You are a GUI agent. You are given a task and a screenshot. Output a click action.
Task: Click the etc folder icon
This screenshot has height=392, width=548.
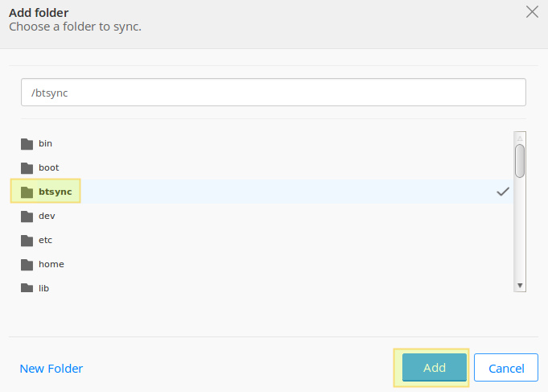[27, 241]
